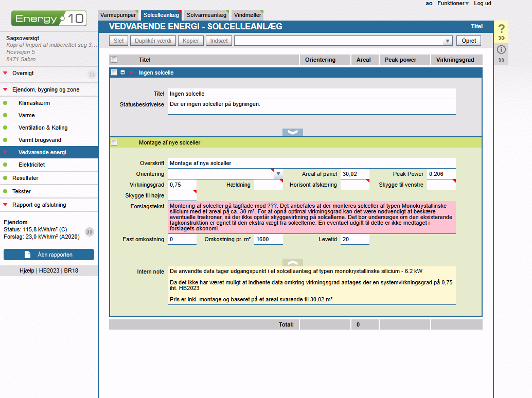Expand the Ejendom status summary arrows
The image size is (532, 398).
pos(90,232)
